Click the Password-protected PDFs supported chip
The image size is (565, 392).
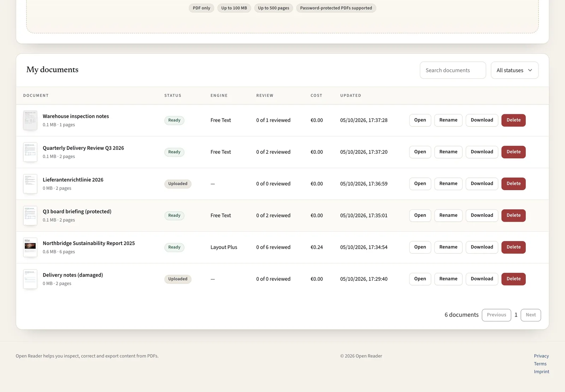tap(336, 8)
